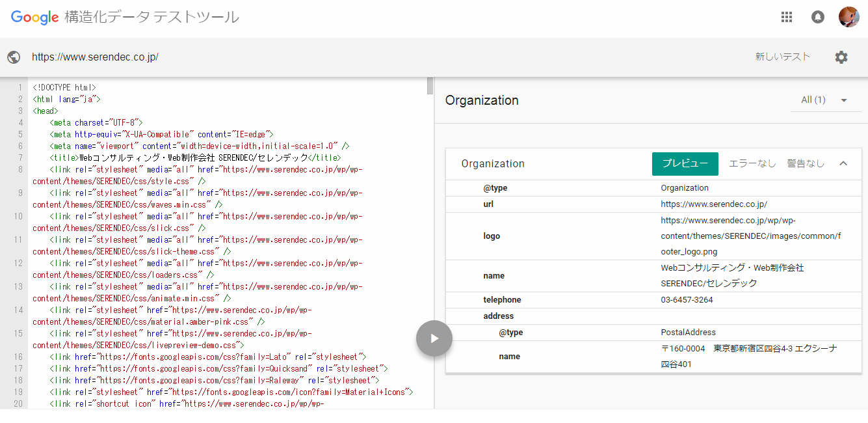This screenshot has width=868, height=423.
Task: Click the Organization @type value
Action: 685,188
